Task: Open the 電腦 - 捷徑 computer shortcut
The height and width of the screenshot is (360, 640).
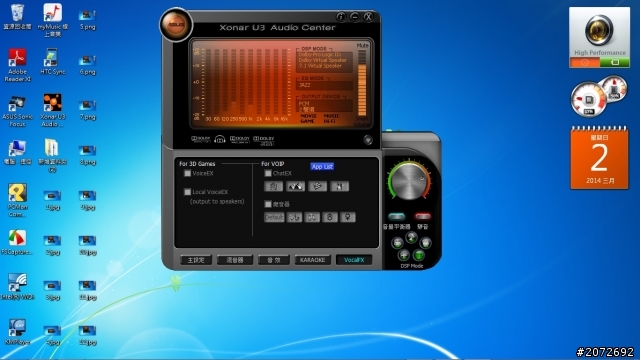Action: (x=17, y=153)
